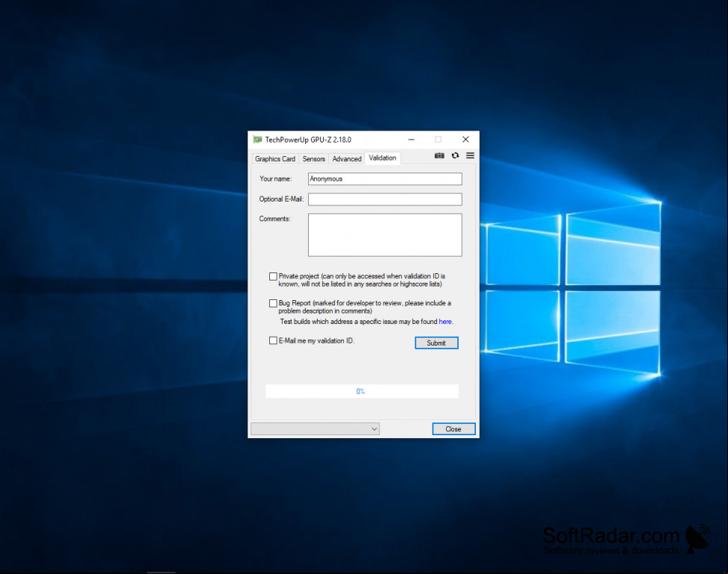
Task: Close GPU-Z with the title bar X
Action: tap(465, 140)
